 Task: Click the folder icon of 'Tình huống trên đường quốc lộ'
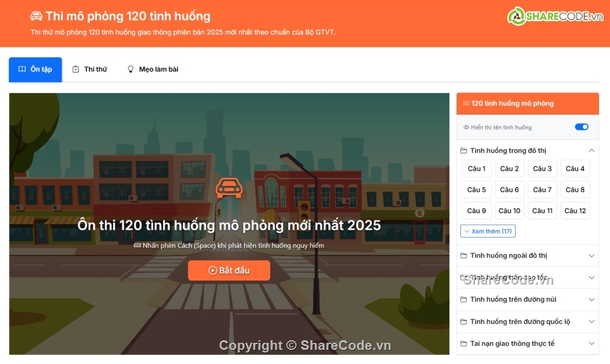[x=464, y=322]
